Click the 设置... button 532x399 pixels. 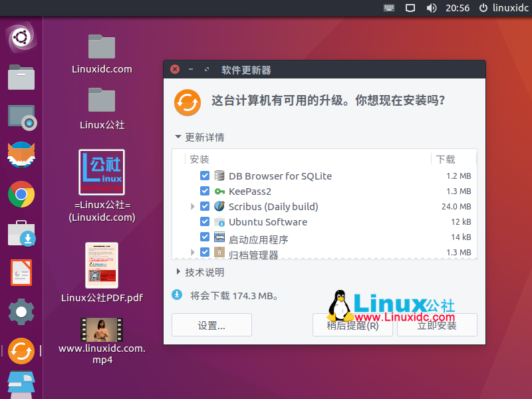point(211,325)
